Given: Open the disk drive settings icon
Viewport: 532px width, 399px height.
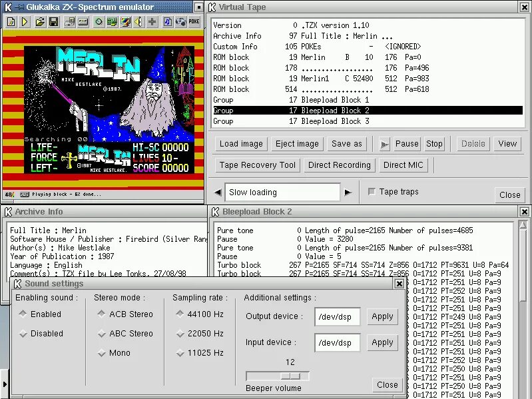Looking at the screenshot, I should pyautogui.click(x=69, y=22).
